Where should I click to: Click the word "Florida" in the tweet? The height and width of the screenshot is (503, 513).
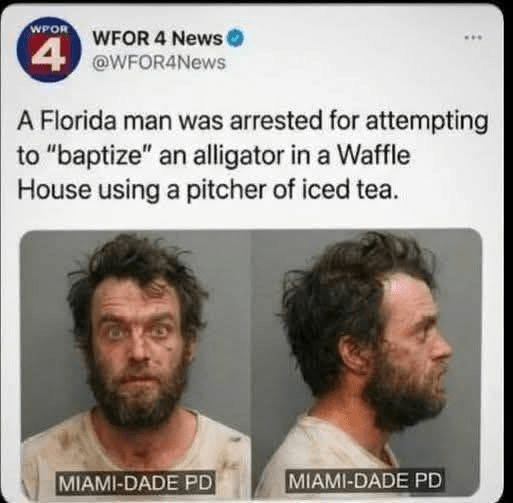(79, 121)
